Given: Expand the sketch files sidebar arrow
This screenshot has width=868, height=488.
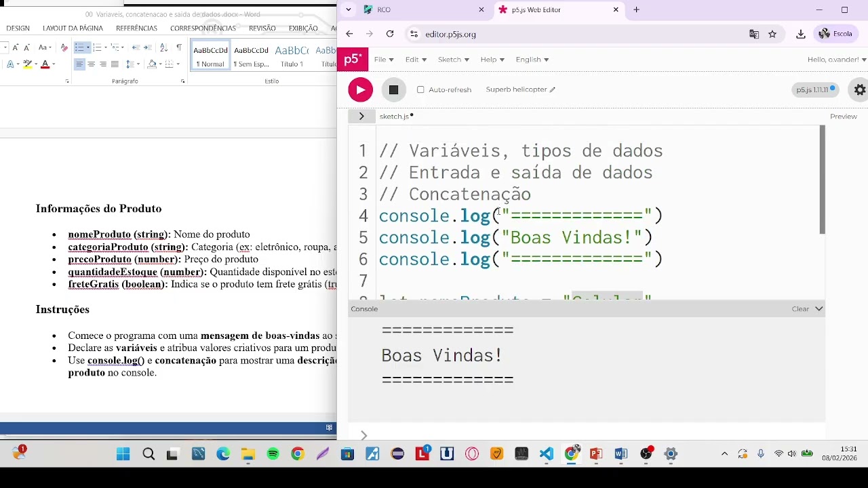Looking at the screenshot, I should (361, 117).
